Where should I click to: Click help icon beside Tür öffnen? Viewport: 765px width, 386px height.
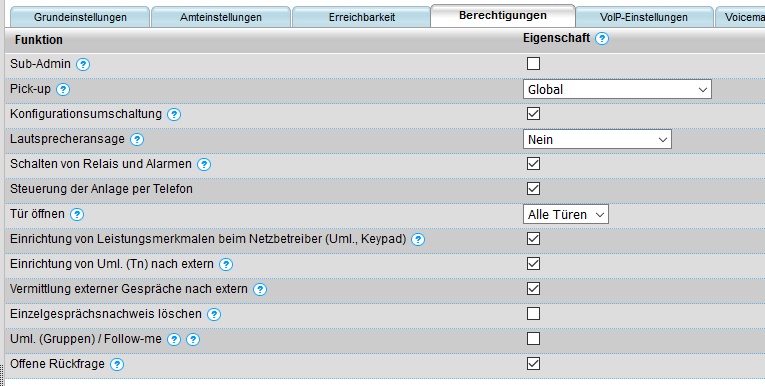coord(77,215)
